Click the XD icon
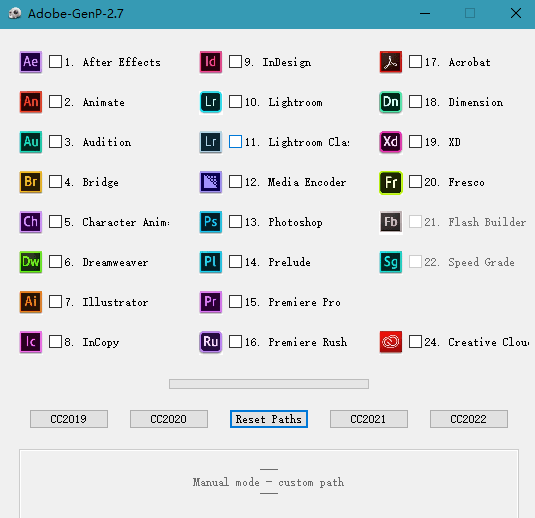This screenshot has width=535, height=518. tap(391, 142)
